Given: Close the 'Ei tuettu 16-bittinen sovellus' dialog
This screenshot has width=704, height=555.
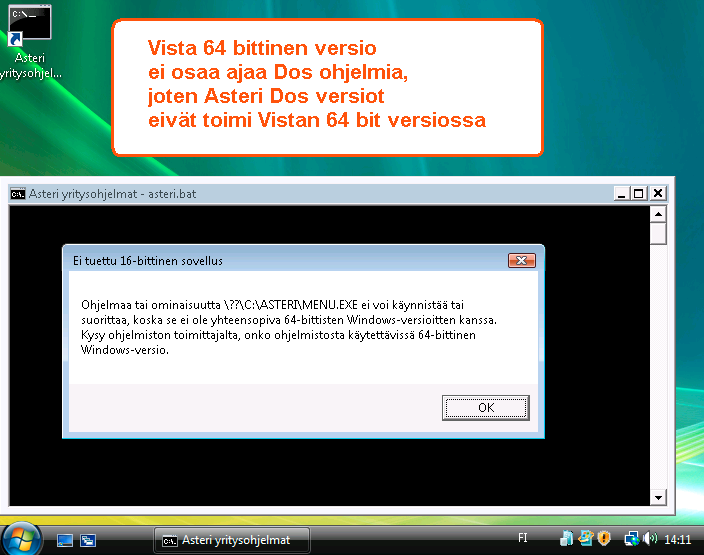Looking at the screenshot, I should [x=522, y=260].
